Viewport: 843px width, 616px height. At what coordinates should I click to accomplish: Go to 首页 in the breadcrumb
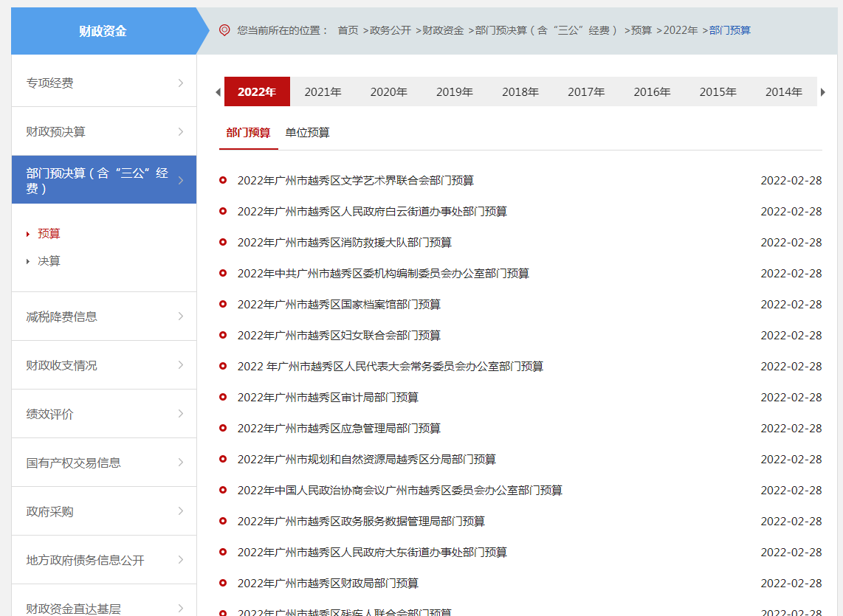click(348, 30)
